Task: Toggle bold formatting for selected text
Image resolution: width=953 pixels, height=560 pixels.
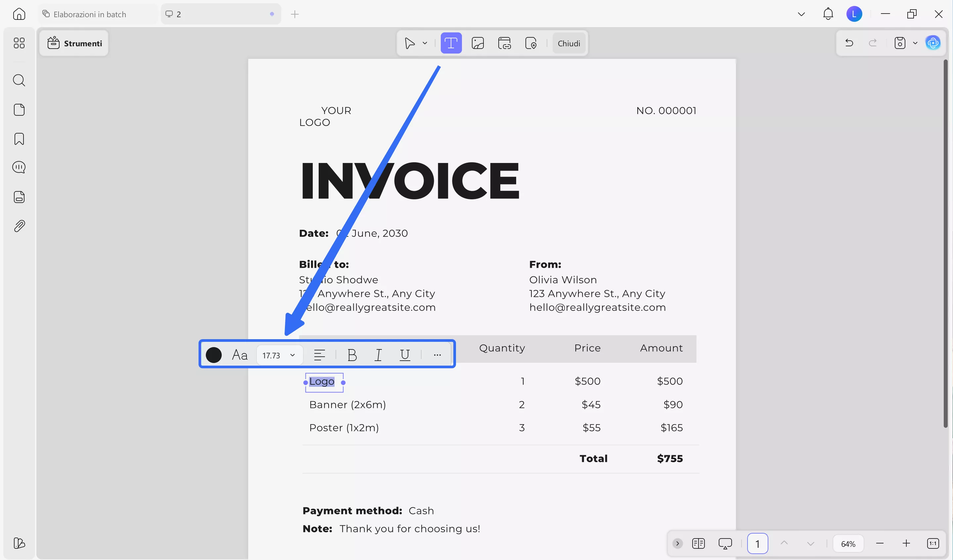Action: (x=352, y=354)
